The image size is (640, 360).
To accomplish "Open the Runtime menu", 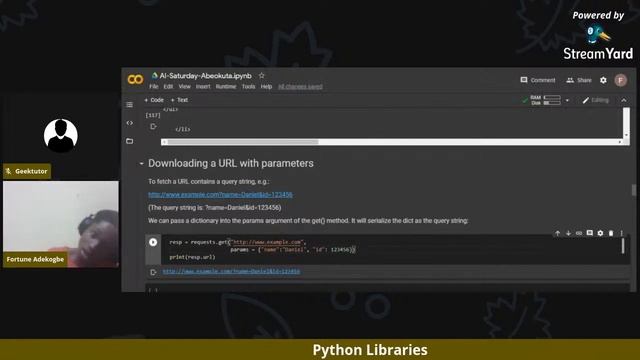I will (x=226, y=87).
